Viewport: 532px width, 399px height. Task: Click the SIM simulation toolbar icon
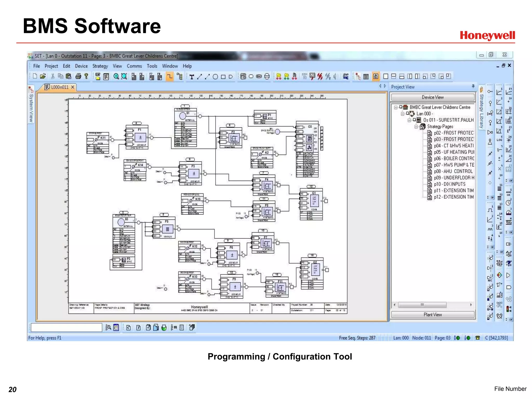tap(304, 76)
